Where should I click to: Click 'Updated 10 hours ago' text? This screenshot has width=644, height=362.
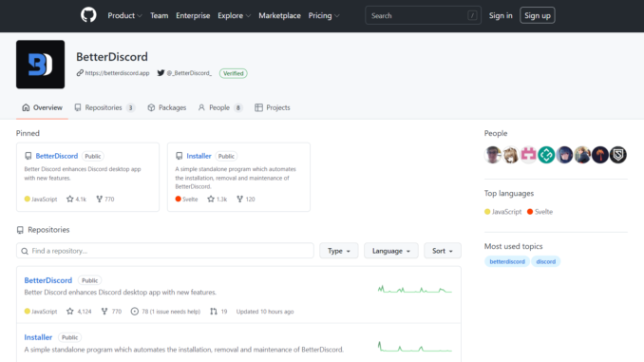point(265,312)
